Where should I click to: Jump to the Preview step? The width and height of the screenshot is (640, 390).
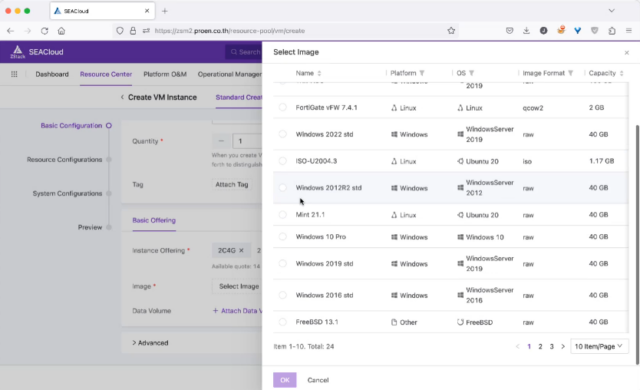90,227
